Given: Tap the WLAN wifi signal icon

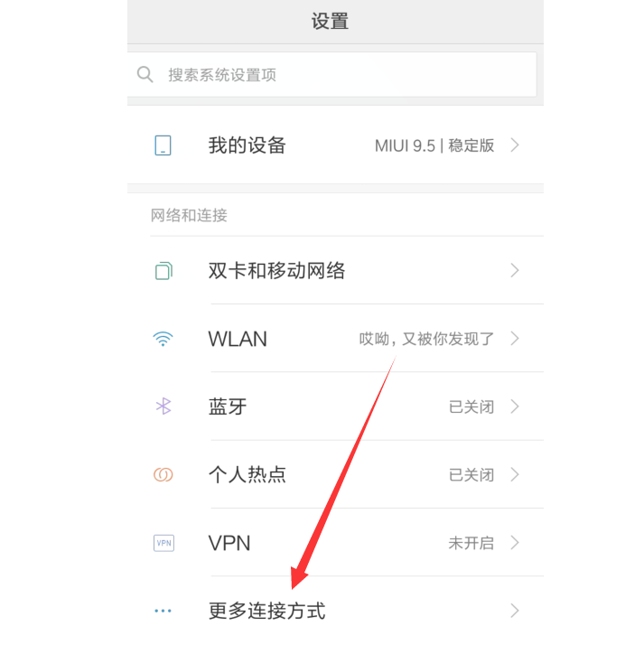Looking at the screenshot, I should coord(163,339).
